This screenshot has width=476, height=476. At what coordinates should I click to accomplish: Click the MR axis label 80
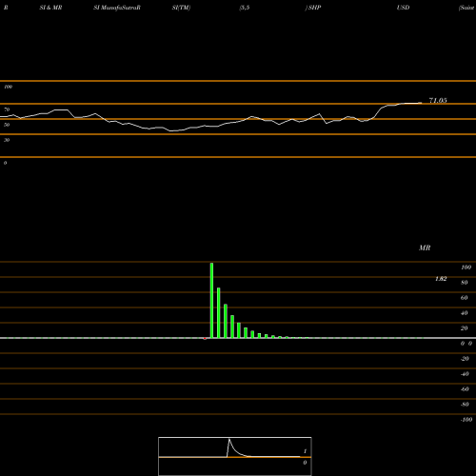click(465, 283)
